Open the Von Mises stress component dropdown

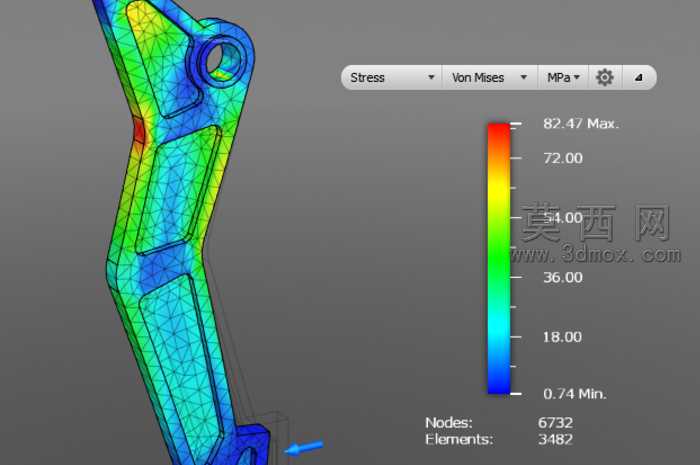[490, 78]
